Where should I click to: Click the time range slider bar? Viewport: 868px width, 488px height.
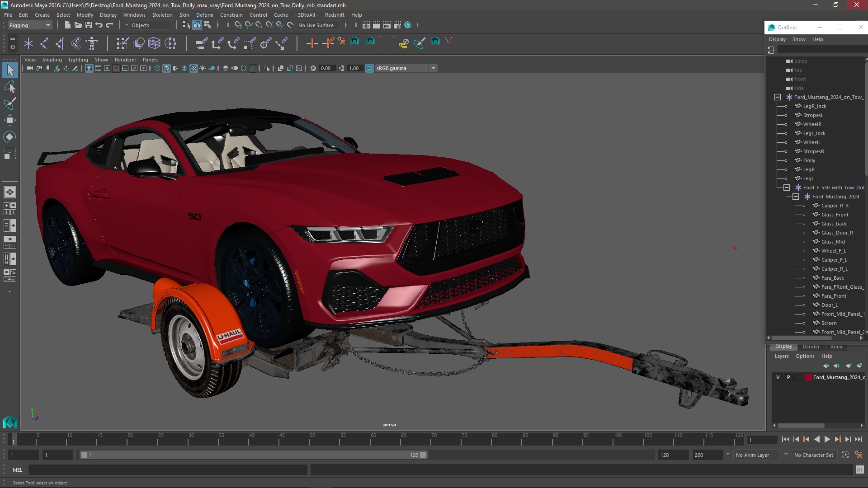pyautogui.click(x=253, y=455)
